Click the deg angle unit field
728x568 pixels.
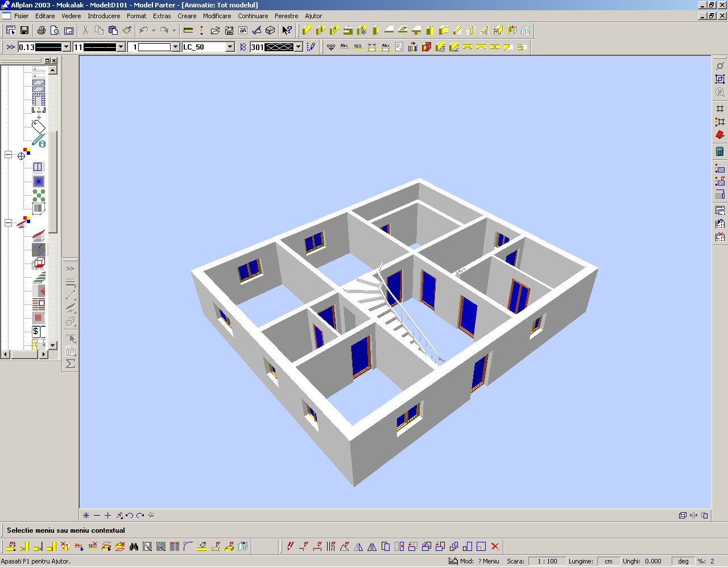pyautogui.click(x=683, y=561)
